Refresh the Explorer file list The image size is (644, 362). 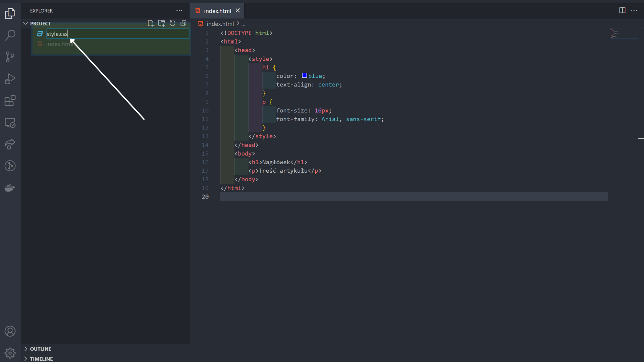(172, 23)
